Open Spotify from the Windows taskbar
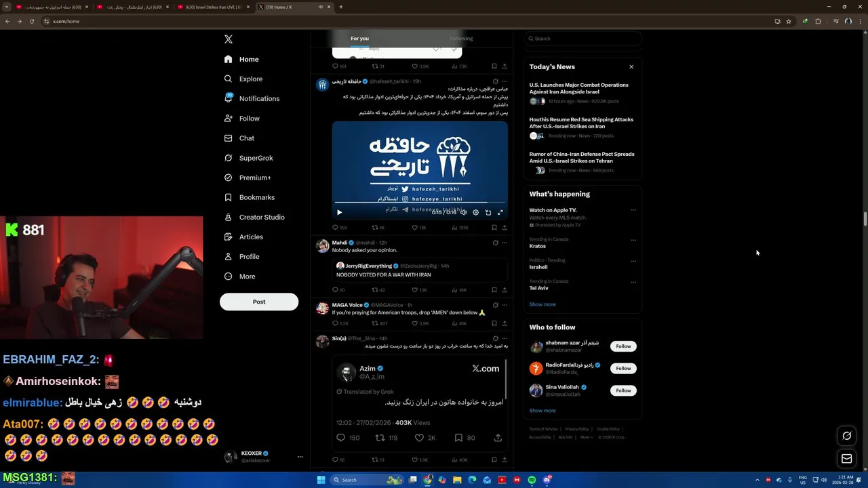 tap(532, 480)
